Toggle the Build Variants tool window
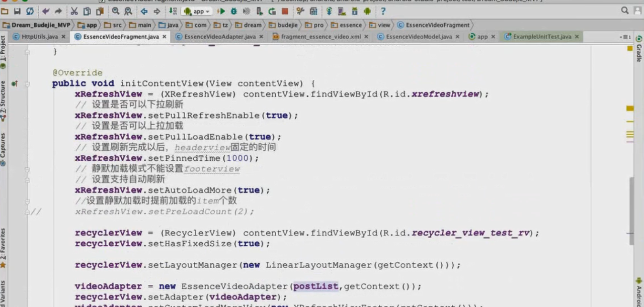This screenshot has width=644, height=307. [3, 294]
